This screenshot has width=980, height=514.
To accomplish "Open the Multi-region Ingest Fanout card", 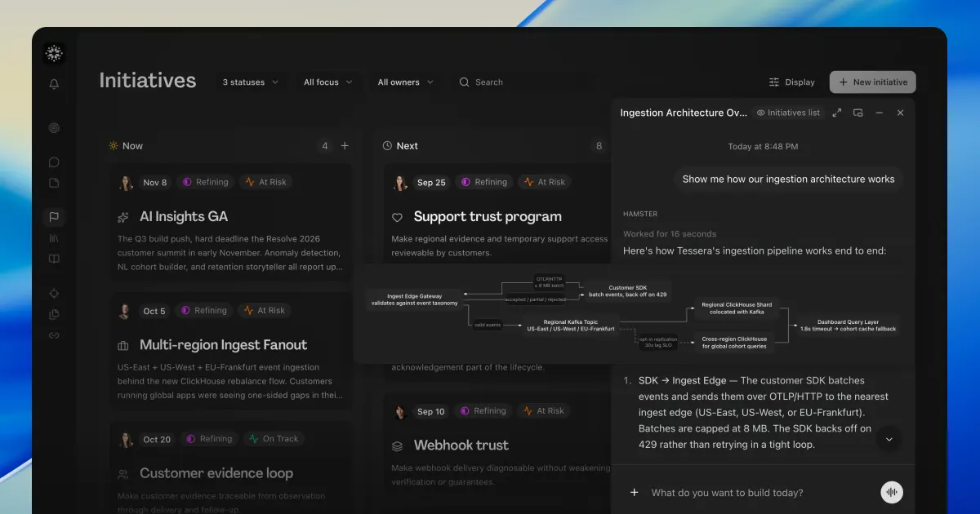I will [x=230, y=352].
